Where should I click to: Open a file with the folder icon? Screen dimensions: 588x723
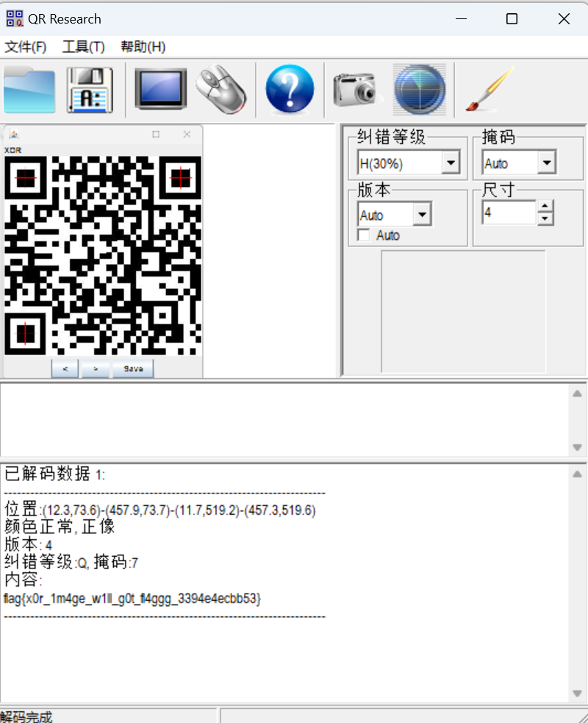pyautogui.click(x=29, y=90)
